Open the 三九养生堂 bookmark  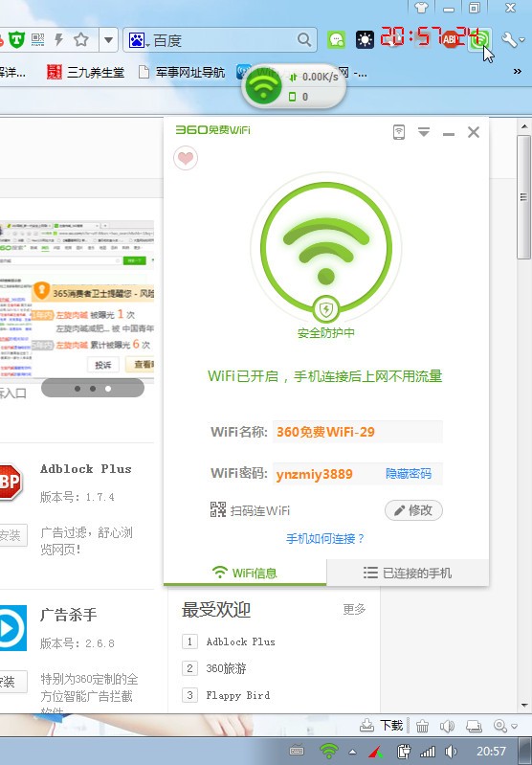[85, 73]
